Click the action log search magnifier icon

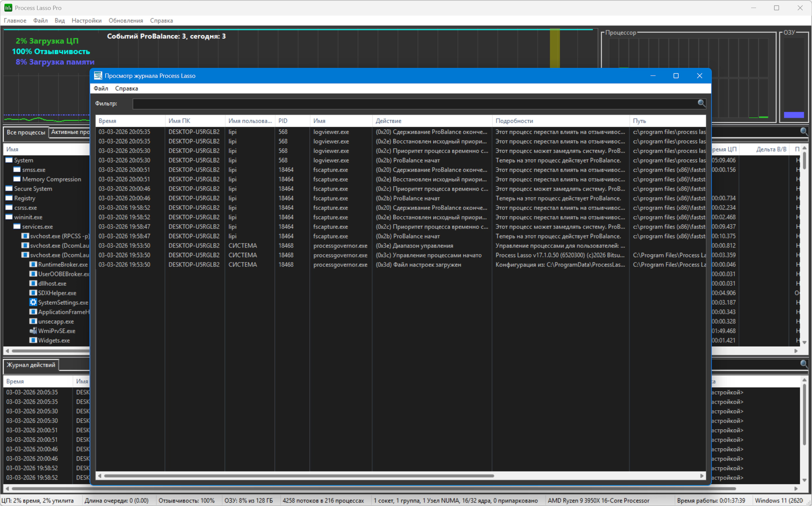803,364
